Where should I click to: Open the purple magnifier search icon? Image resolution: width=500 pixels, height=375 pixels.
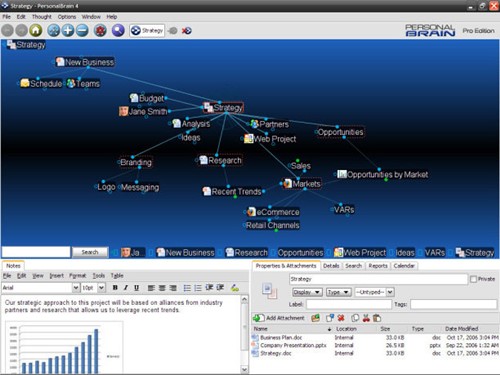118,30
